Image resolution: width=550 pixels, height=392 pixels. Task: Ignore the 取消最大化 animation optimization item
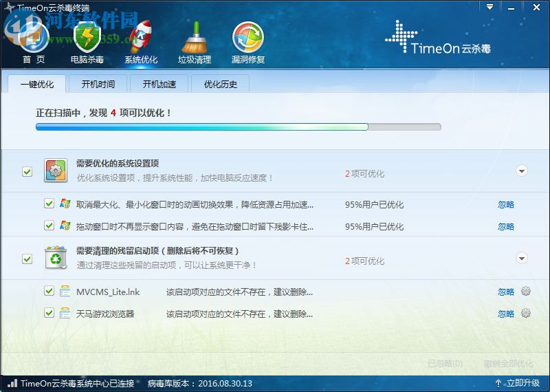point(506,205)
